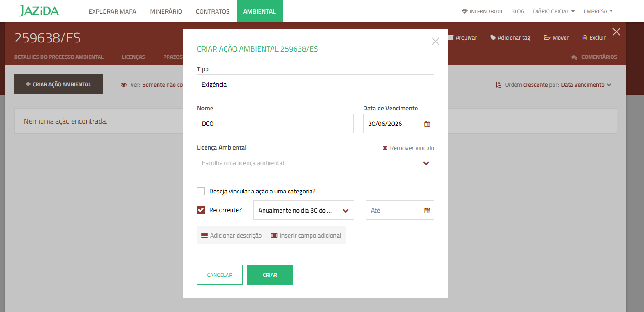644x312 pixels.
Task: Click the Mover folder icon
Action: point(547,38)
